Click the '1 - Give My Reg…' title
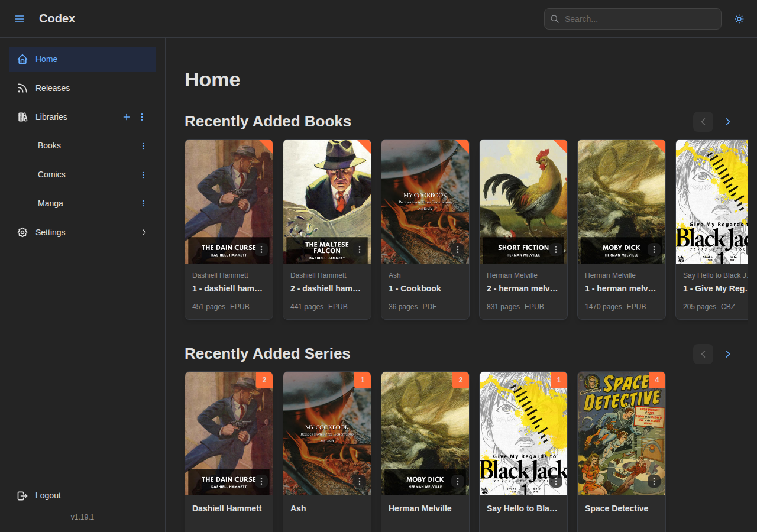This screenshot has height=532, width=757. pos(715,288)
